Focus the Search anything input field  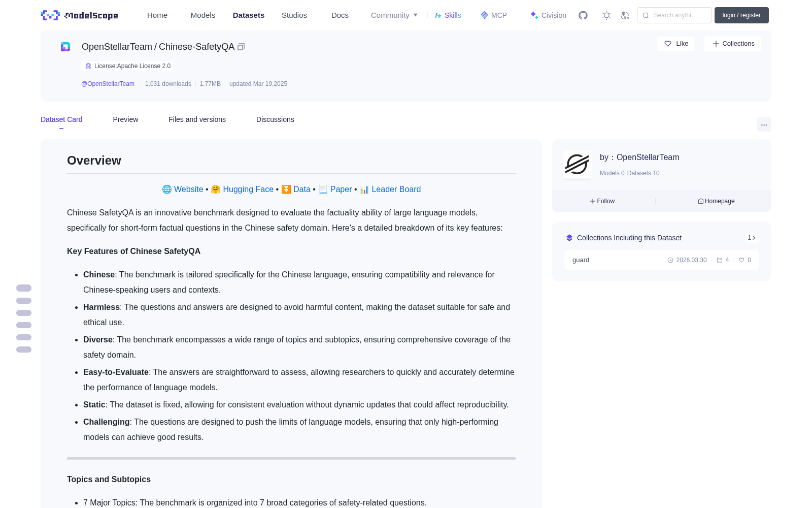(674, 15)
